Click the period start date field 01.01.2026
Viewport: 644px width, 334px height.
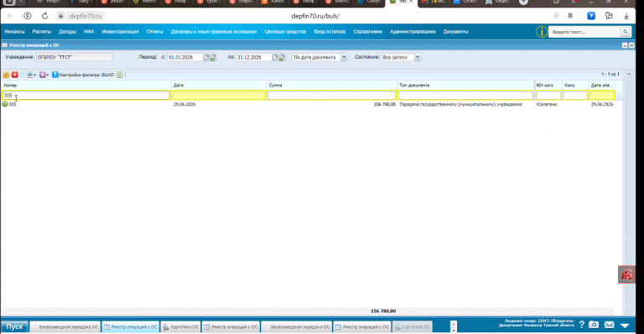tap(184, 57)
